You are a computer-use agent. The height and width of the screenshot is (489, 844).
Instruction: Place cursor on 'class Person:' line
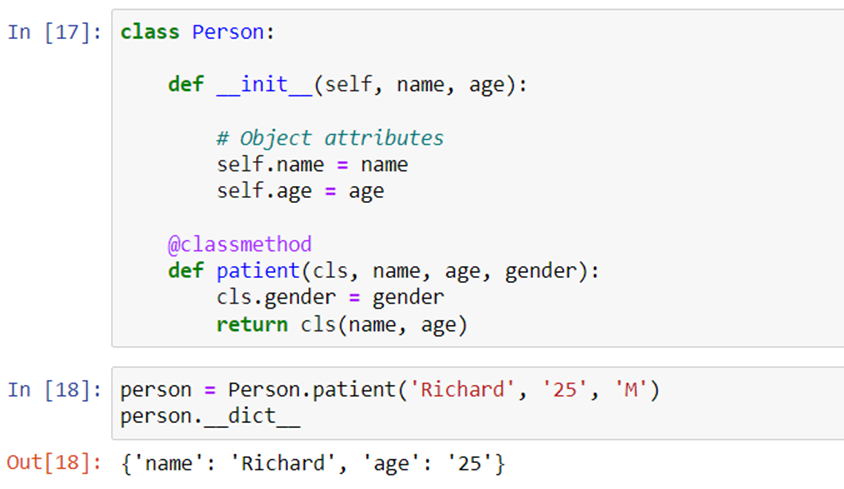[x=198, y=32]
